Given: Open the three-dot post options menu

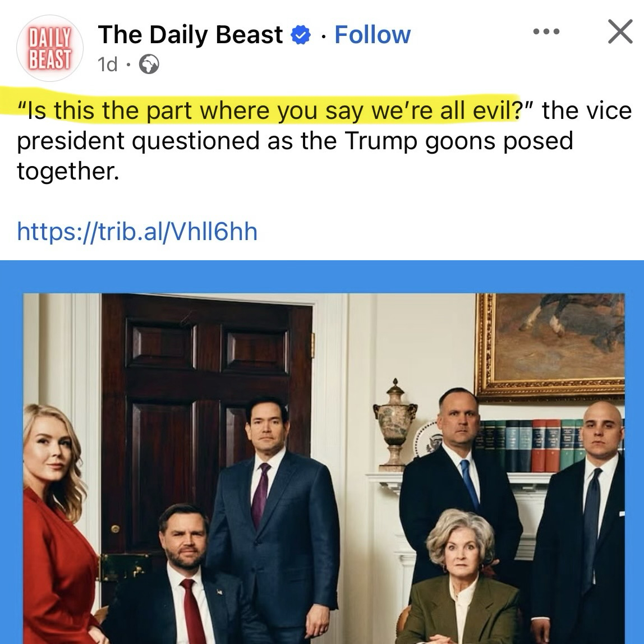Looking at the screenshot, I should [x=546, y=31].
